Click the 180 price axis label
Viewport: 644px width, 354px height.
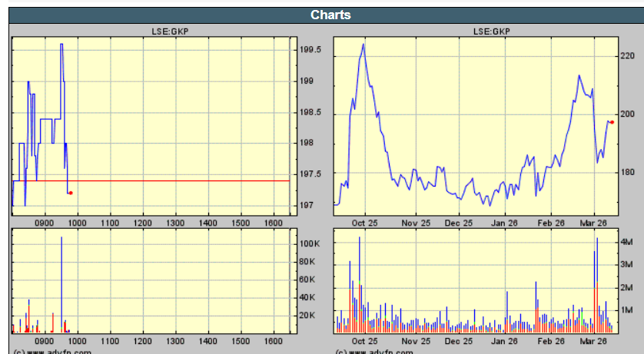[x=627, y=172]
